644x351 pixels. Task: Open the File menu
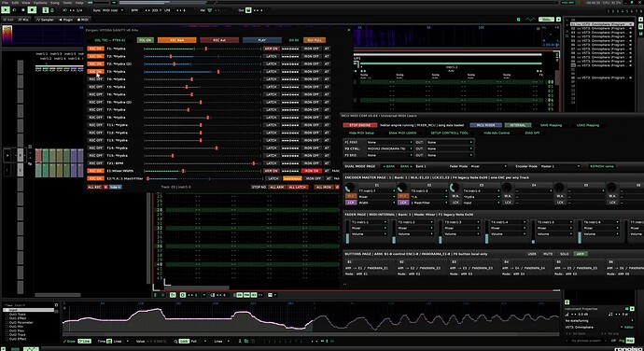click(x=5, y=3)
